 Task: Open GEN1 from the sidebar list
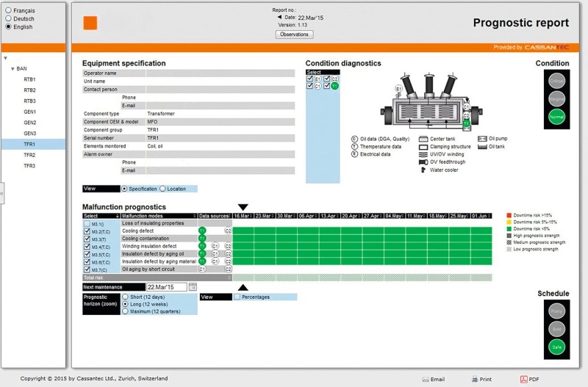coord(29,112)
